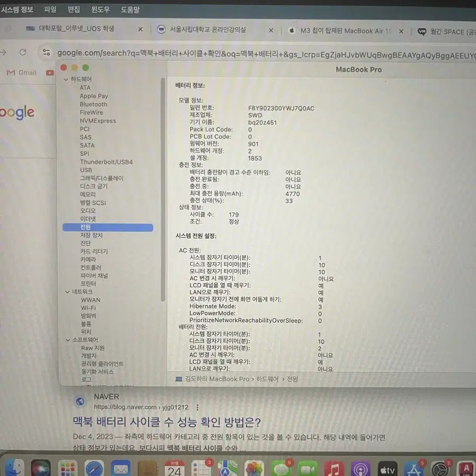
Task: Open the 윈도우 menu
Action: [100, 10]
